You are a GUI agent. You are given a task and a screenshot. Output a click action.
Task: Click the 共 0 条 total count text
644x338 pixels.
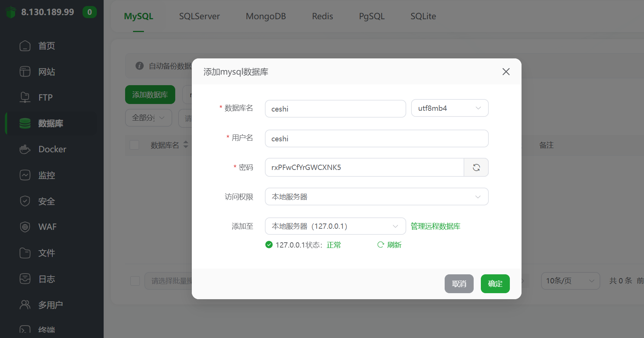621,281
